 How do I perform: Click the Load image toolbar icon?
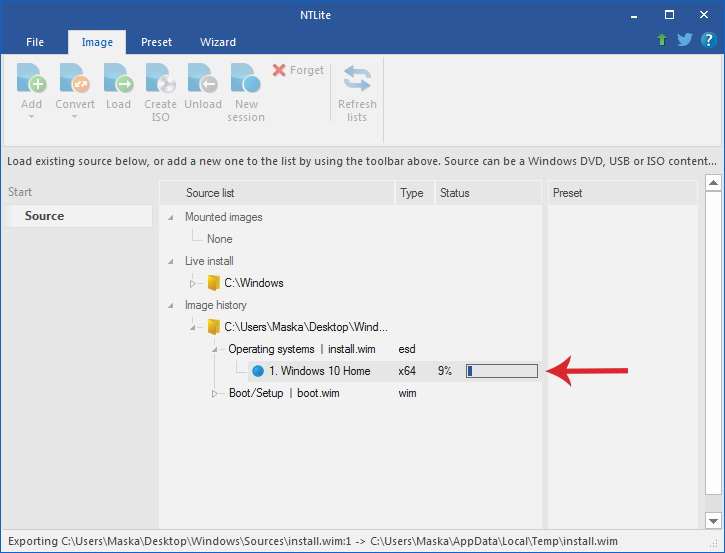118,78
